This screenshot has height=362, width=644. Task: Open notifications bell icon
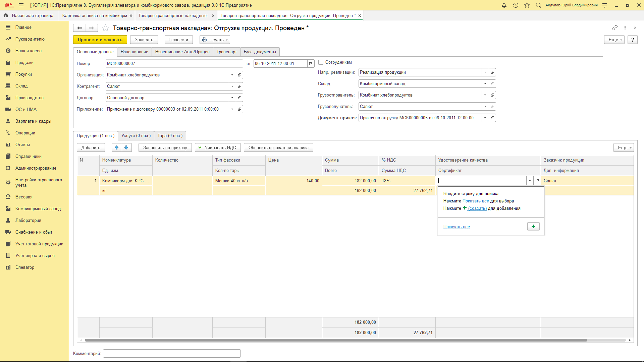click(x=504, y=5)
